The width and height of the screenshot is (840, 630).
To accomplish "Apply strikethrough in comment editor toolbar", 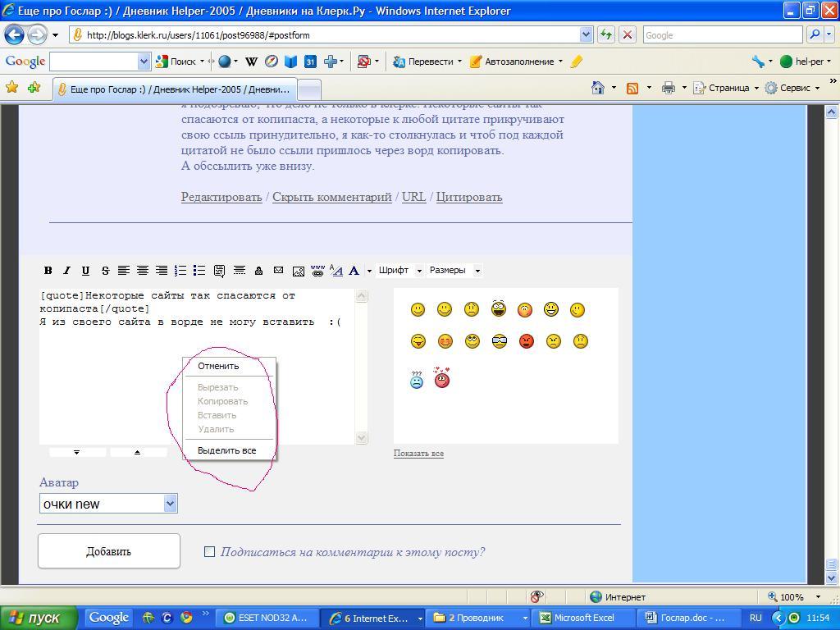I will [x=105, y=271].
